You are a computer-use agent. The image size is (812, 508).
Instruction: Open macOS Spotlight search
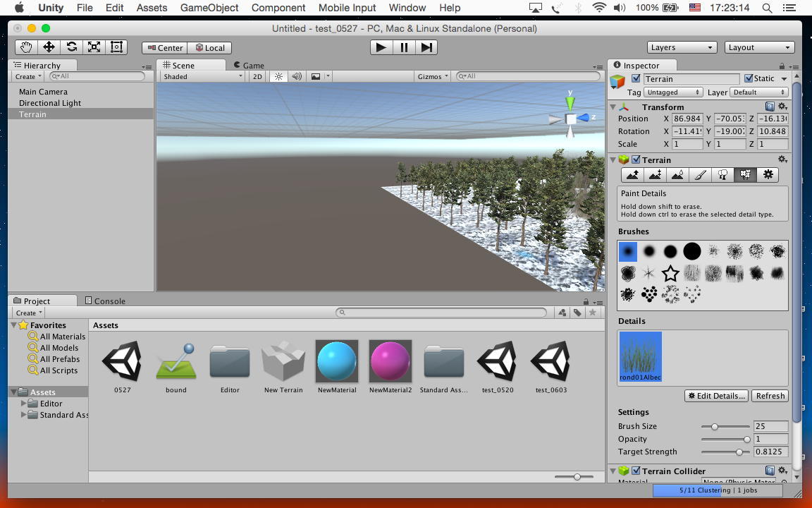pyautogui.click(x=768, y=8)
